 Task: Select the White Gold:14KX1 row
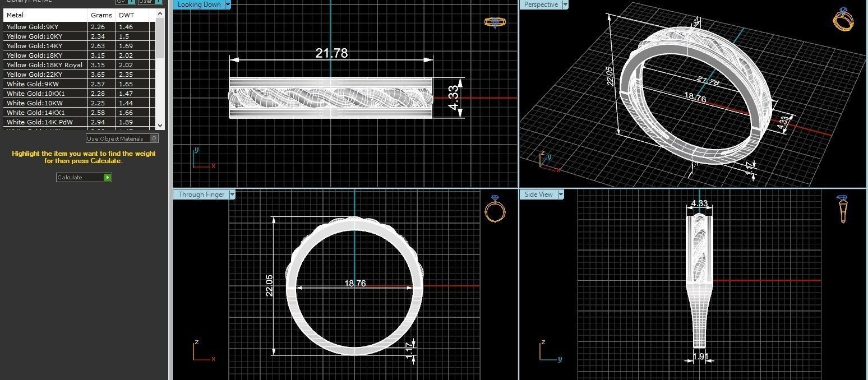(80, 113)
